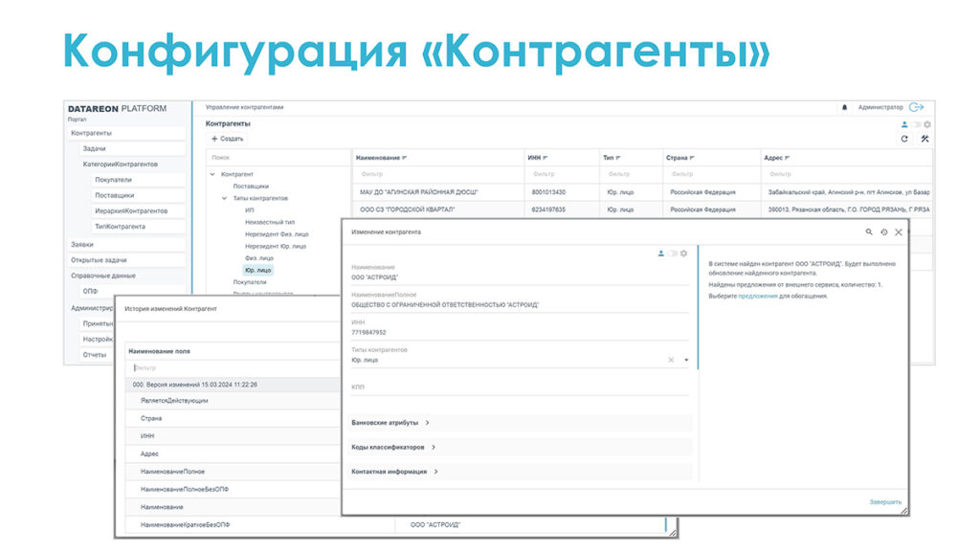This screenshot has width=980, height=551.
Task: Open the Типы контрагентов dropdown arrow
Action: click(686, 360)
